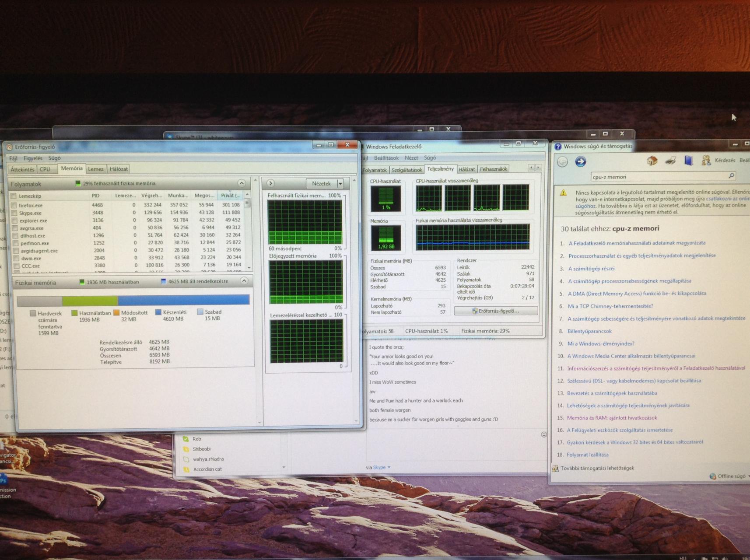Screen dimensions: 750x560
Task: Click the green Használatban segment of memory bar
Action: coord(90,301)
